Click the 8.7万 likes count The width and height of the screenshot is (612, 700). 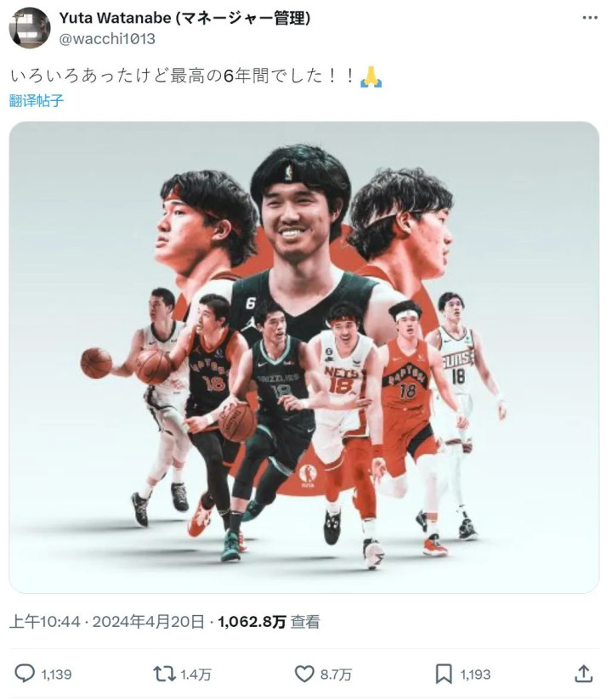tap(336, 675)
